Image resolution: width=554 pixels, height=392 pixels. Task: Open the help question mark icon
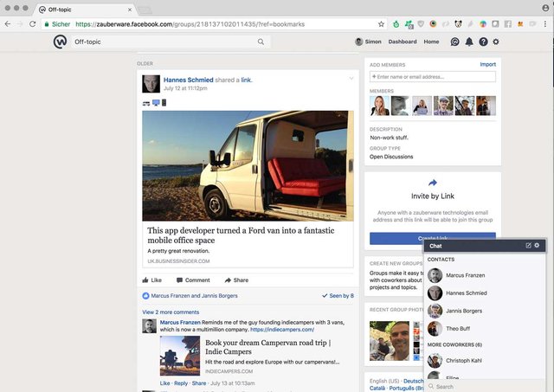pos(483,42)
